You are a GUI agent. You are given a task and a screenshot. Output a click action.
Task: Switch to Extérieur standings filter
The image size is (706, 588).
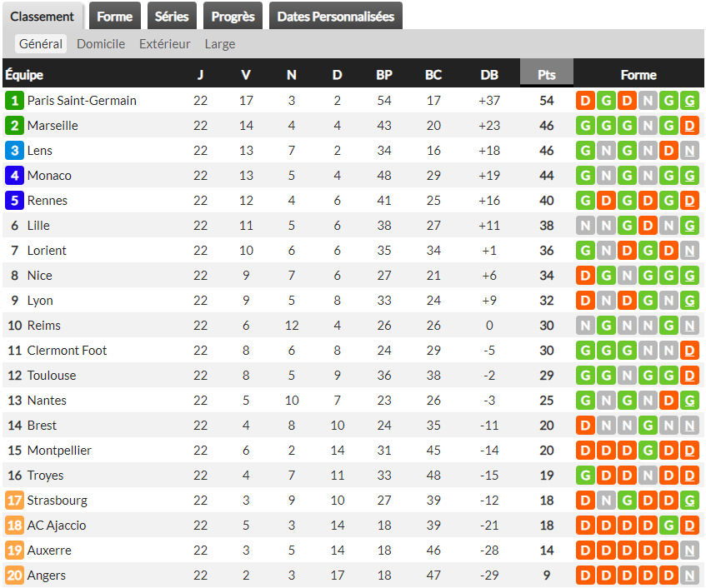[x=165, y=44]
